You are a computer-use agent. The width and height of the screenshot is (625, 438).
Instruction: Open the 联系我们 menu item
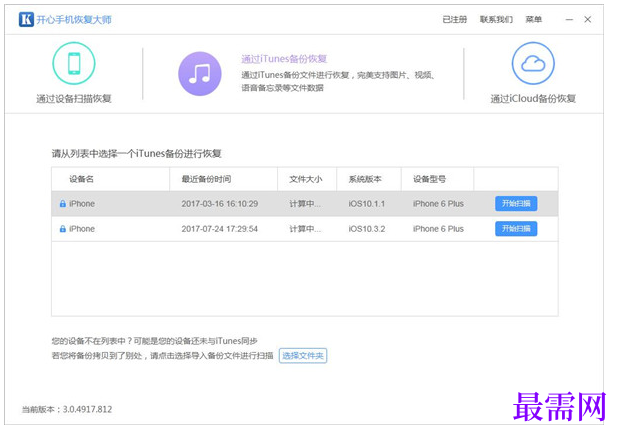[x=496, y=19]
